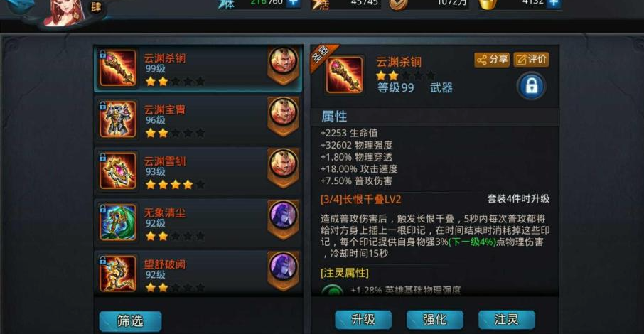Open the 筛选 filter button

(130, 321)
